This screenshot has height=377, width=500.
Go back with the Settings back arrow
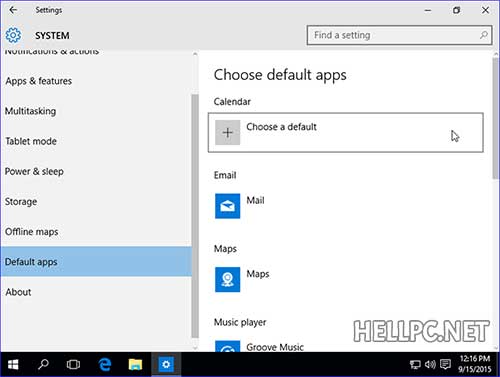click(13, 10)
